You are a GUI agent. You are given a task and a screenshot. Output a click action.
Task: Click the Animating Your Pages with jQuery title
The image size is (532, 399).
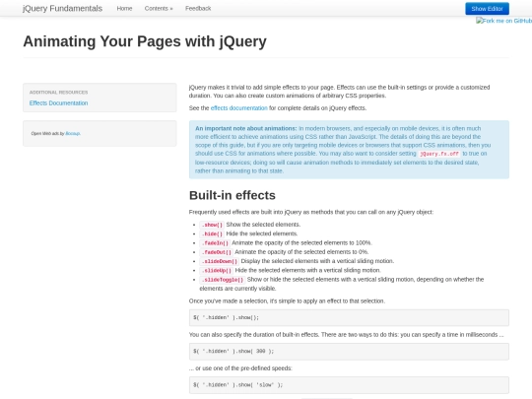[145, 41]
